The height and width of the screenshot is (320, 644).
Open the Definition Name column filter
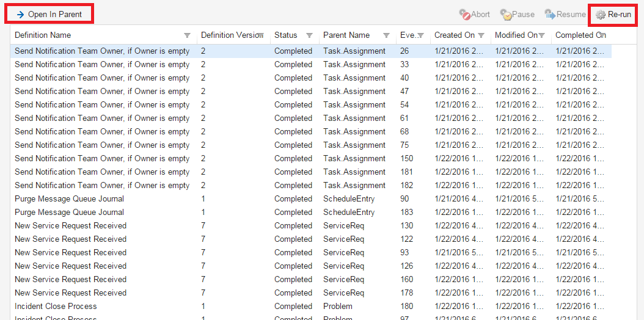click(187, 35)
